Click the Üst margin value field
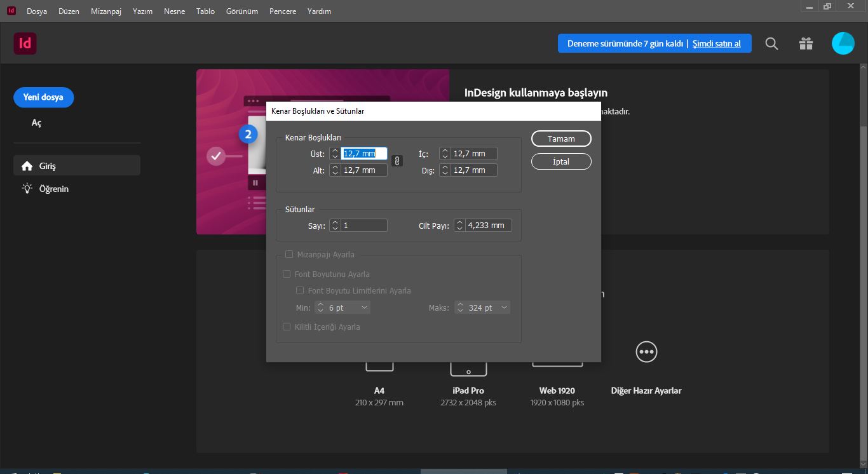Screen dimensions: 868x474 (x=364, y=154)
